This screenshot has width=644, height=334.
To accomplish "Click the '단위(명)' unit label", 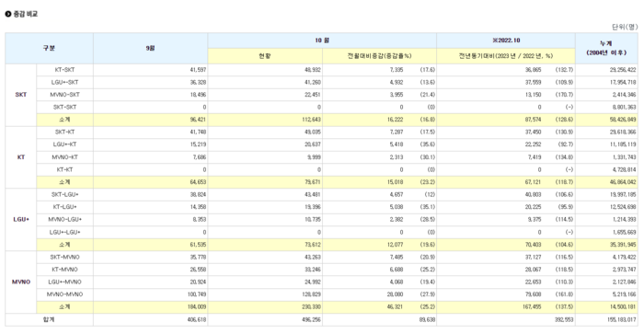I will [625, 27].
